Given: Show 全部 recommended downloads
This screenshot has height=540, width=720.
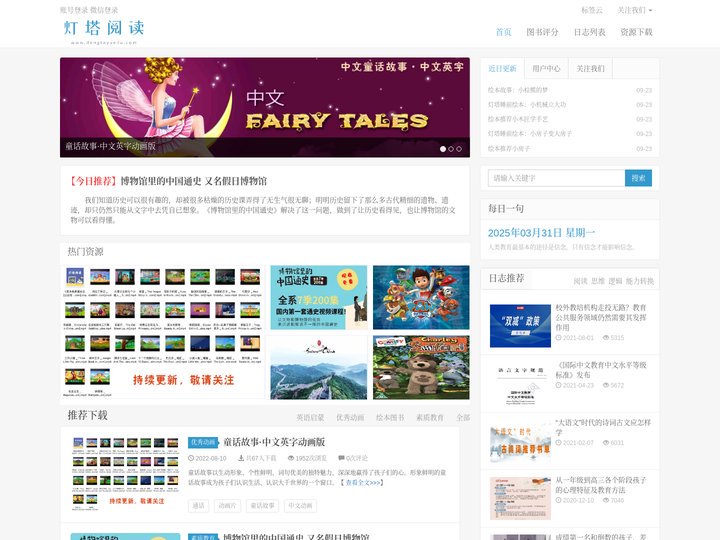Looking at the screenshot, I should pyautogui.click(x=463, y=417).
